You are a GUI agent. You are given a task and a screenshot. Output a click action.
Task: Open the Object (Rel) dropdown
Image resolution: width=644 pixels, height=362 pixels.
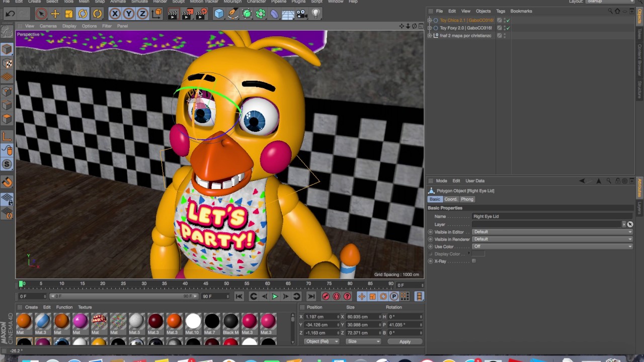tap(321, 342)
